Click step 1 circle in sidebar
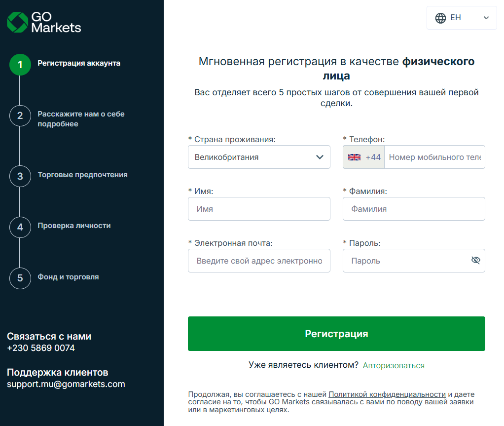504x426 pixels. pos(20,65)
